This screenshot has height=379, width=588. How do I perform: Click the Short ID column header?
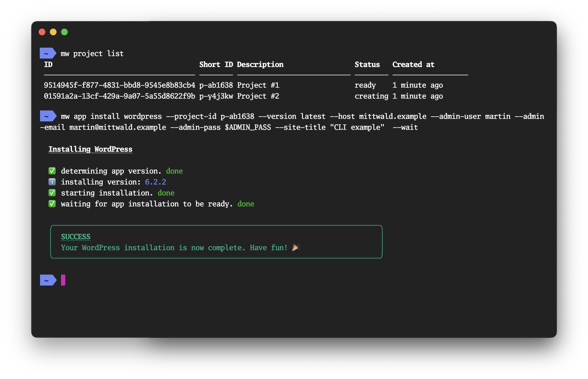(216, 64)
